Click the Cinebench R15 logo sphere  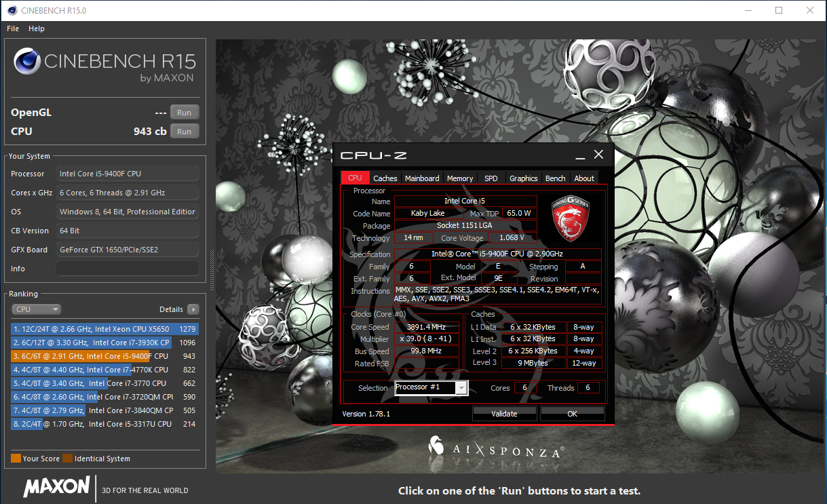(x=27, y=62)
